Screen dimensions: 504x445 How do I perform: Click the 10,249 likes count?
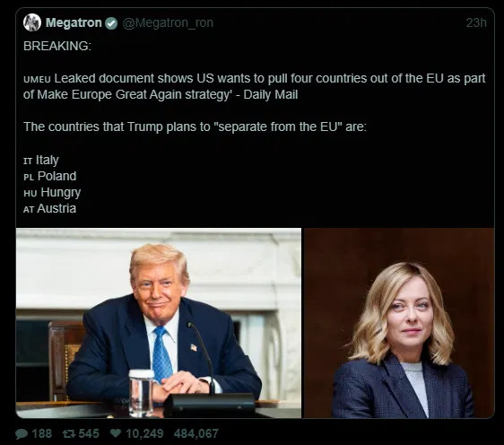click(x=144, y=433)
